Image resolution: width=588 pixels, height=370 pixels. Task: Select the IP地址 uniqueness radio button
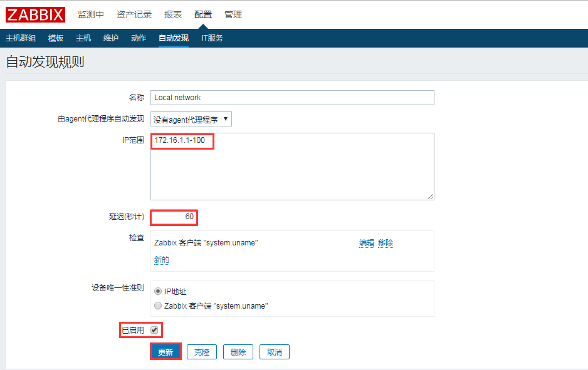(x=158, y=291)
